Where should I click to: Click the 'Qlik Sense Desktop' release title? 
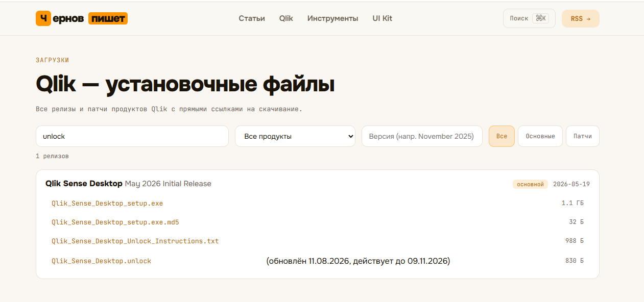(x=84, y=184)
